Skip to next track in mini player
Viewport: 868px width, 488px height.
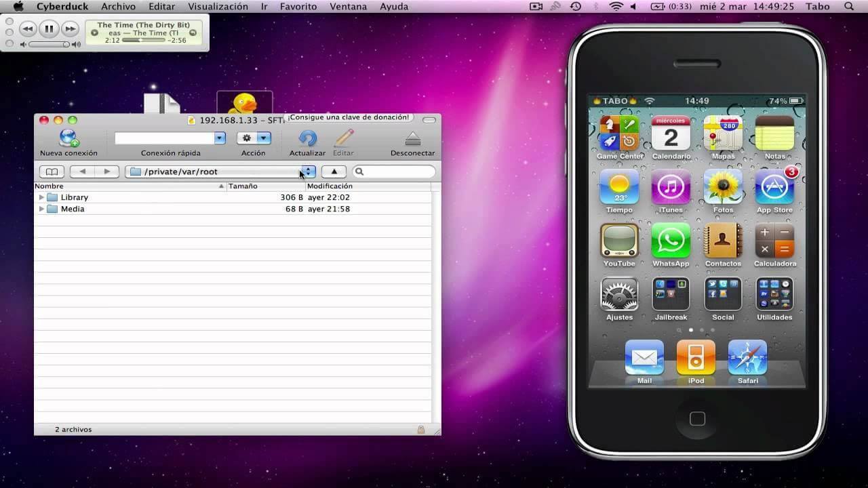point(70,29)
